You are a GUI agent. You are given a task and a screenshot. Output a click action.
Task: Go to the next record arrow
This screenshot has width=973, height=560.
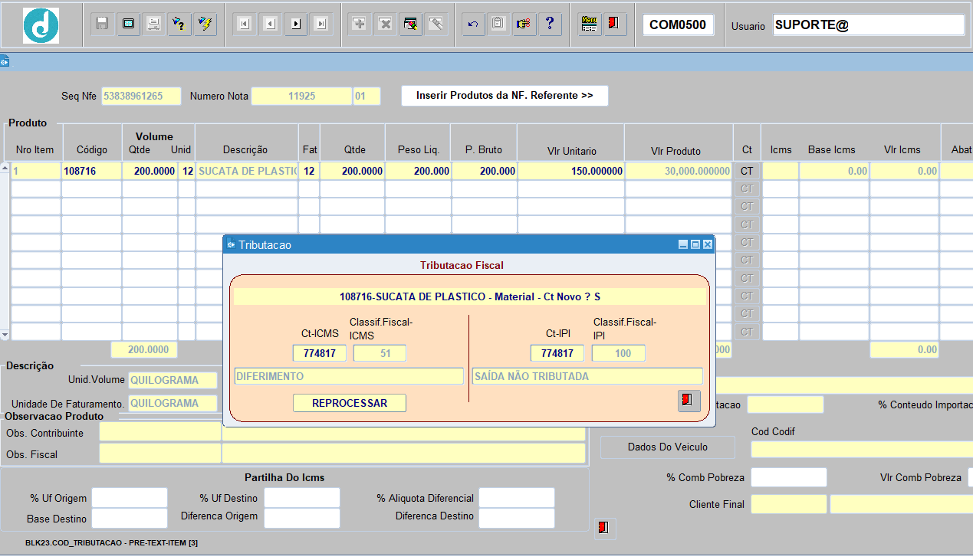(295, 25)
